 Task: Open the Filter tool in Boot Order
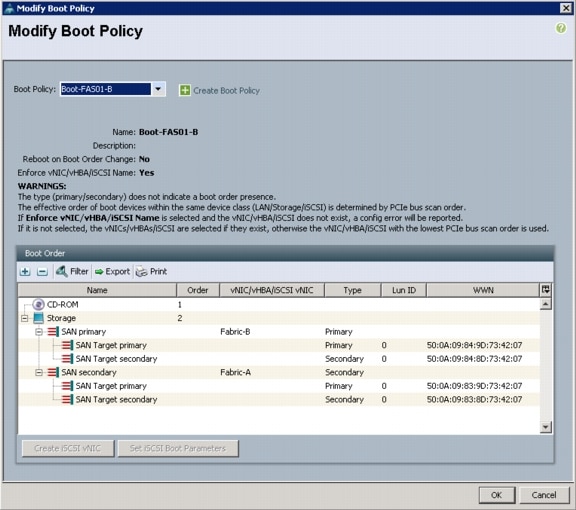72,272
